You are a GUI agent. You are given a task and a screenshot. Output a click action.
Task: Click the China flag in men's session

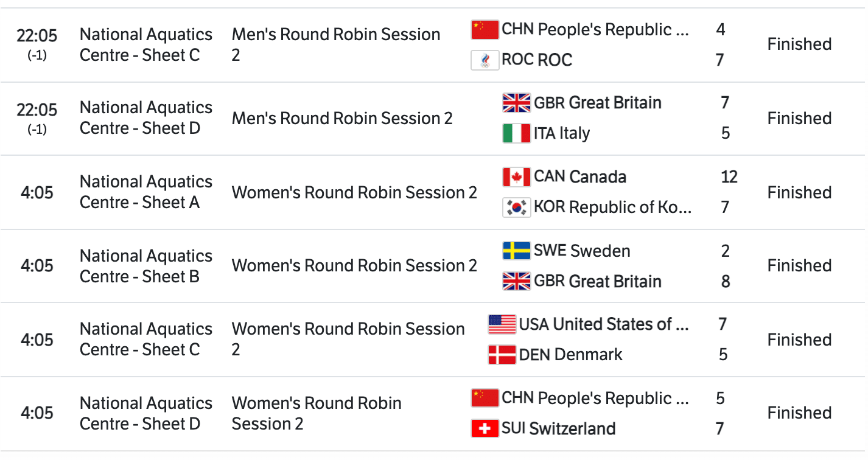click(x=485, y=29)
